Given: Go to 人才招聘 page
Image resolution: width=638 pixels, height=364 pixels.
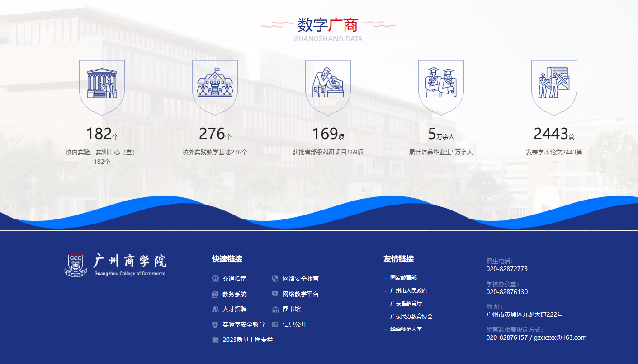Looking at the screenshot, I should tap(234, 309).
